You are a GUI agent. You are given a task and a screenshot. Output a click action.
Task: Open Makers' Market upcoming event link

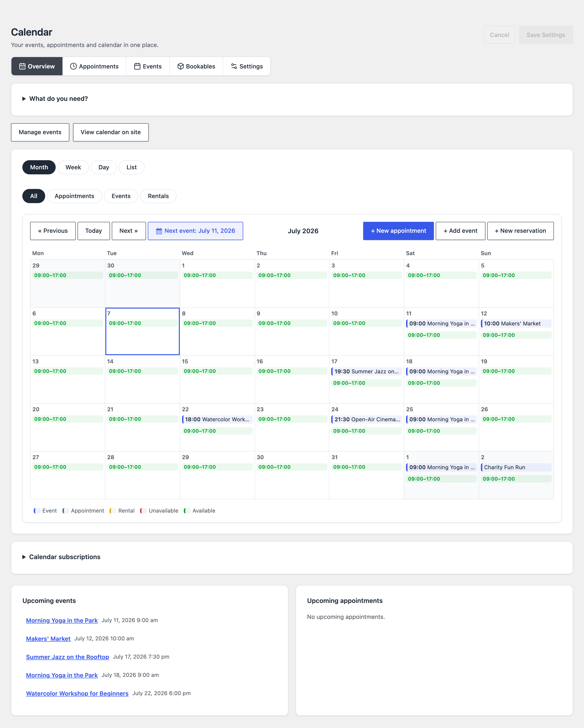(48, 639)
